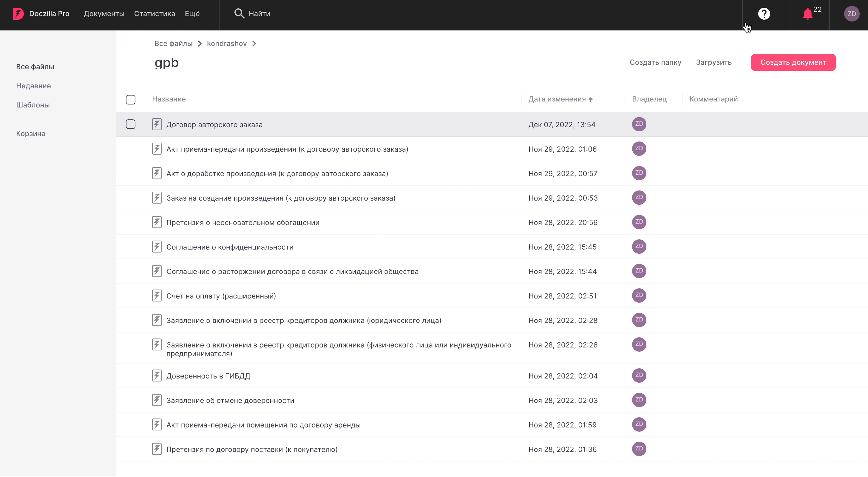
Task: Click document icon for Акт приема-передачи произведения
Action: tap(157, 149)
